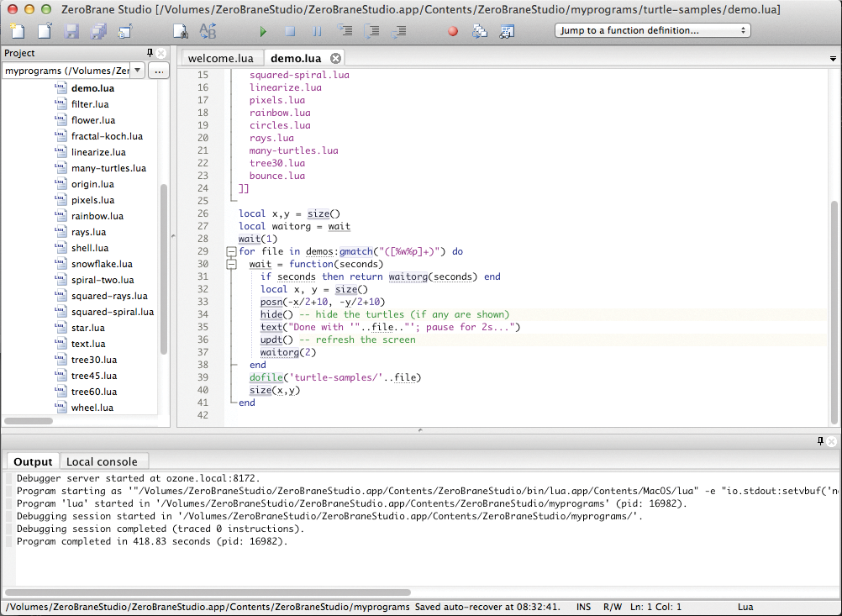Open flower.lua from the project tree
Viewport: 842px width, 616px height.
tap(94, 119)
